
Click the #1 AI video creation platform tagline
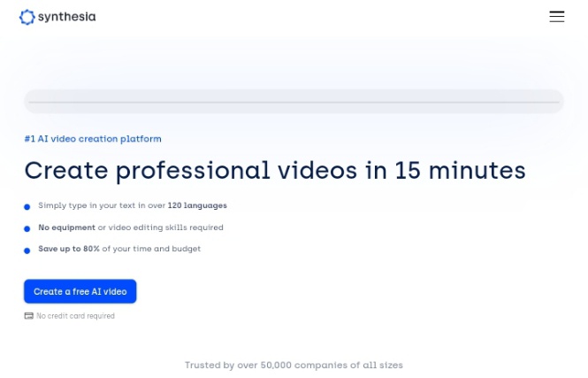click(x=93, y=139)
